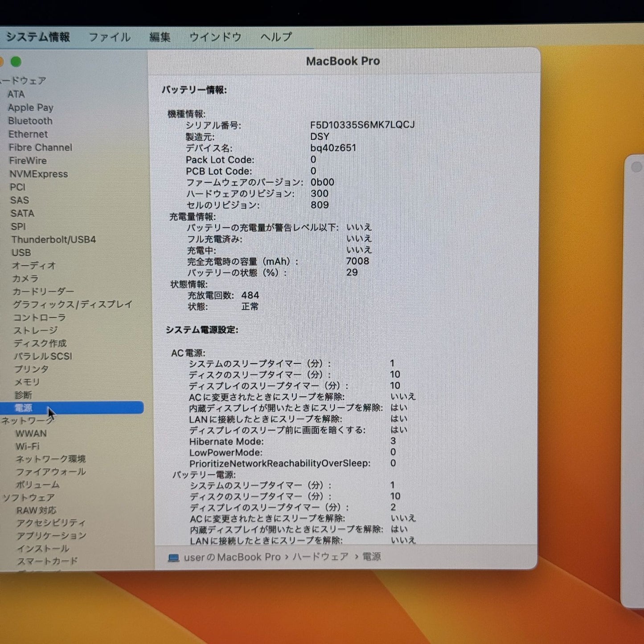The width and height of the screenshot is (644, 644).
Task: Open the ファイル menu
Action: (x=110, y=37)
